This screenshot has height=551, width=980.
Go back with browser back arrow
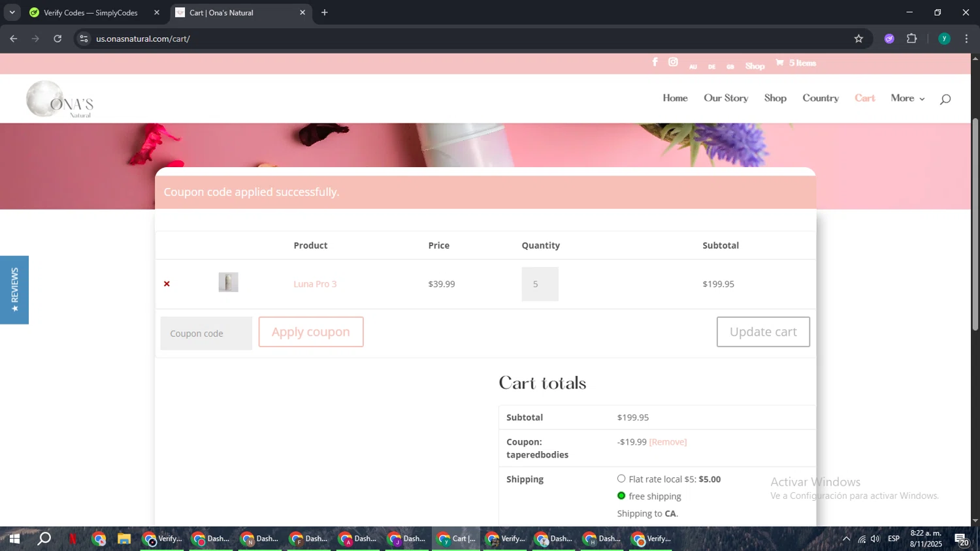(14, 39)
